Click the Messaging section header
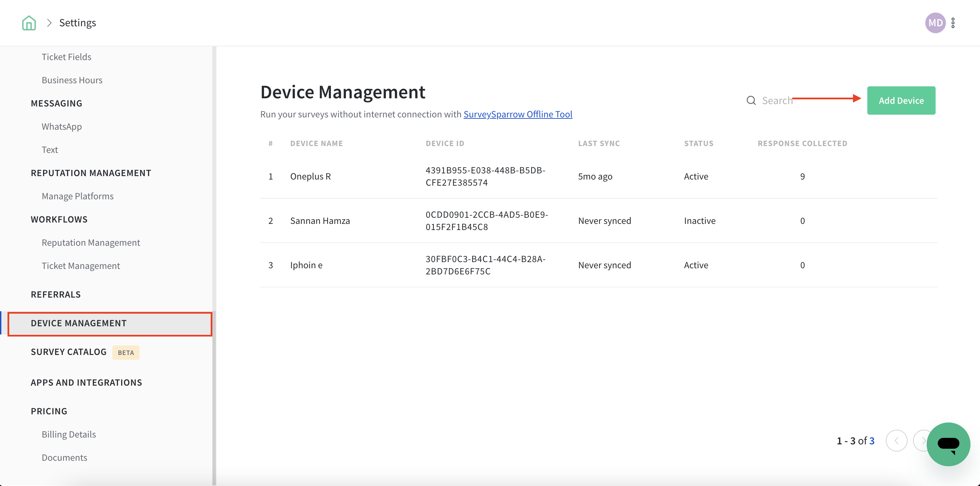Image resolution: width=980 pixels, height=486 pixels. pyautogui.click(x=57, y=103)
